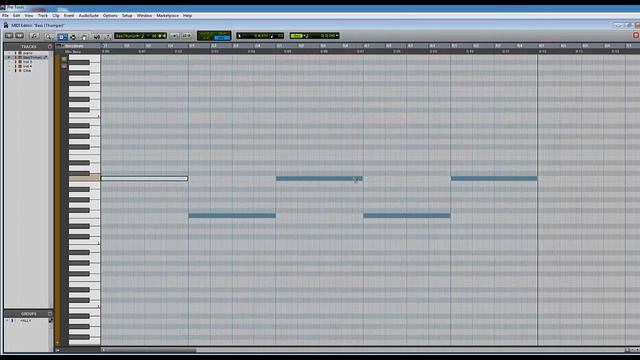This screenshot has height=360, width=640.
Task: Select the Grabber hand tool
Action: click(84, 37)
